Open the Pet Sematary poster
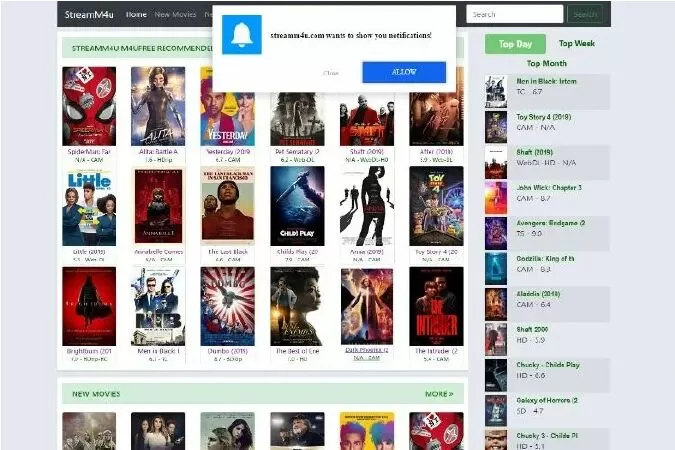The width and height of the screenshot is (675, 450). [x=297, y=119]
